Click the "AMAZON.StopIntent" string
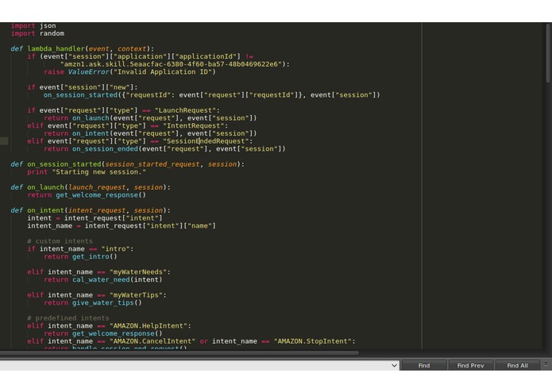The width and height of the screenshot is (552, 392). coord(313,341)
